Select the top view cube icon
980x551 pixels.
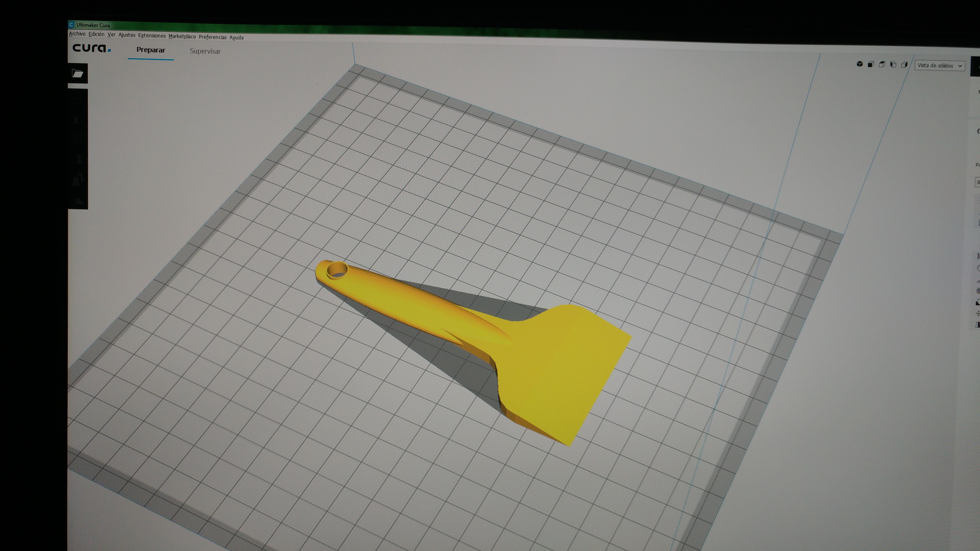click(x=882, y=64)
